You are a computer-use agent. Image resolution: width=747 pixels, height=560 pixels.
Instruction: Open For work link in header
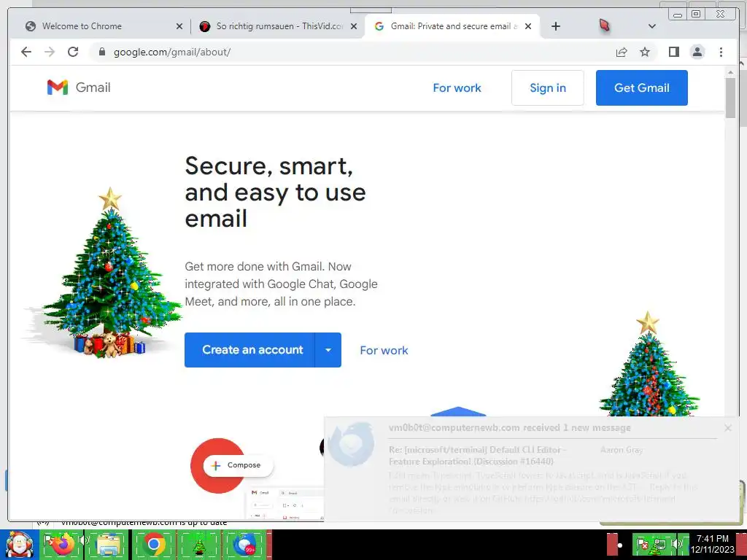coord(457,88)
